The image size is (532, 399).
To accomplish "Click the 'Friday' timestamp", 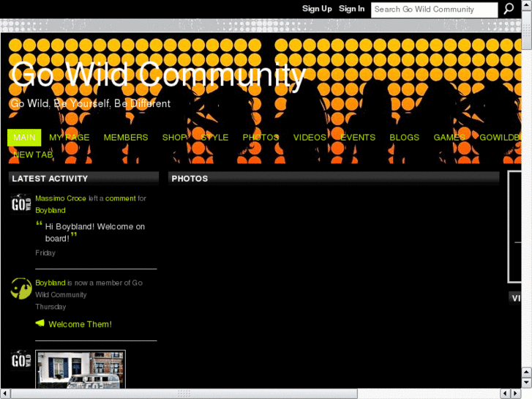I will pyautogui.click(x=45, y=253).
